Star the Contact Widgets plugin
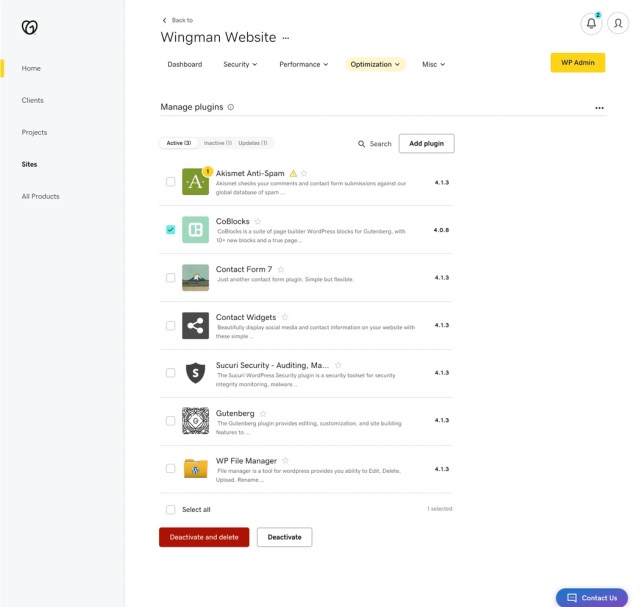The width and height of the screenshot is (640, 607). click(284, 317)
